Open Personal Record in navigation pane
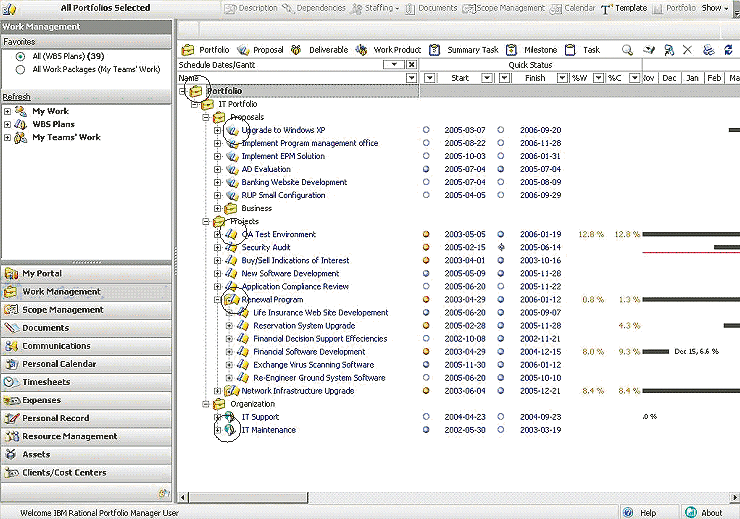Image resolution: width=740 pixels, height=519 pixels. point(86,418)
